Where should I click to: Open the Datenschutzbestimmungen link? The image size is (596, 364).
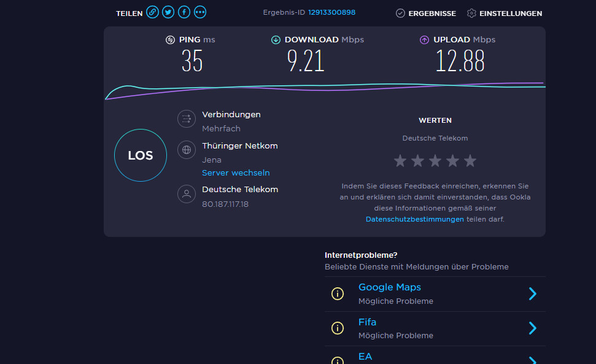(x=415, y=219)
